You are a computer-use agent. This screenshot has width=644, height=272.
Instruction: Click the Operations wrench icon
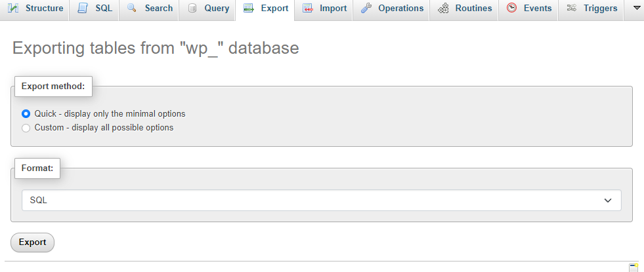pos(366,9)
